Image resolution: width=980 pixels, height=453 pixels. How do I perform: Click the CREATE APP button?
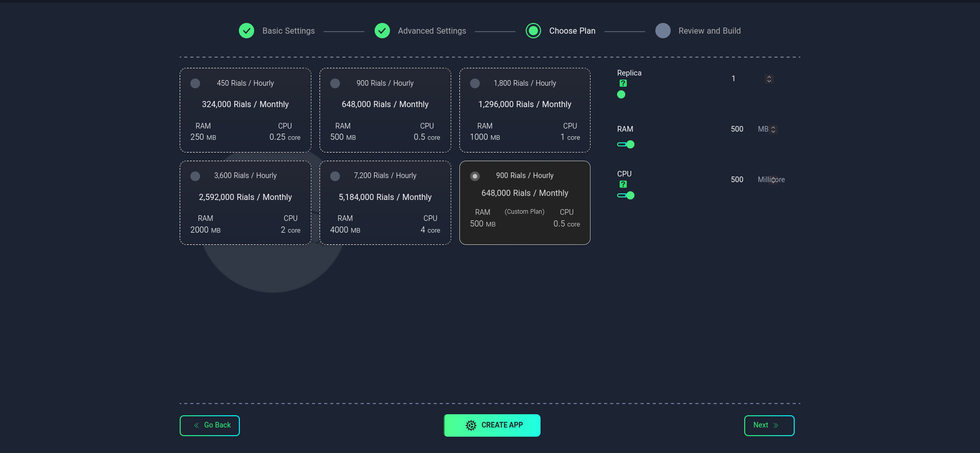(492, 425)
